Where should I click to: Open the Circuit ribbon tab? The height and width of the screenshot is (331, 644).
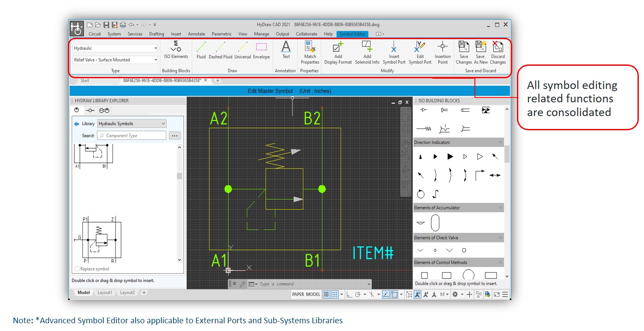(x=95, y=34)
